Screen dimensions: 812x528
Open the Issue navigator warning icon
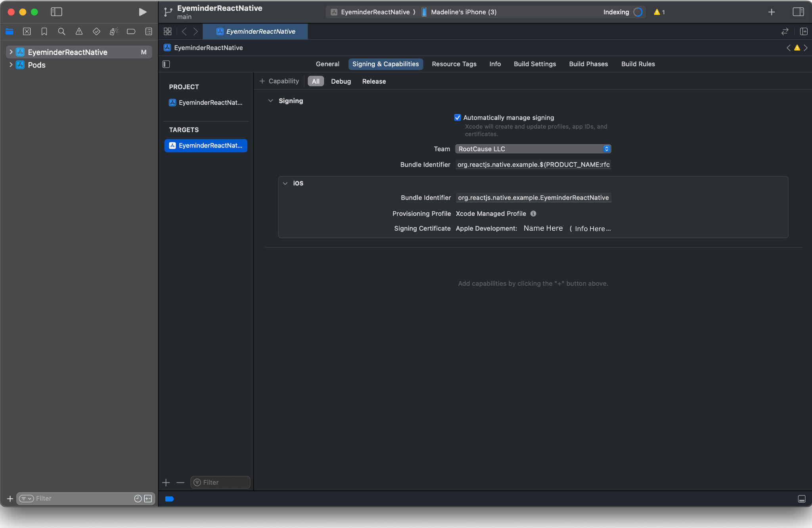coord(79,31)
